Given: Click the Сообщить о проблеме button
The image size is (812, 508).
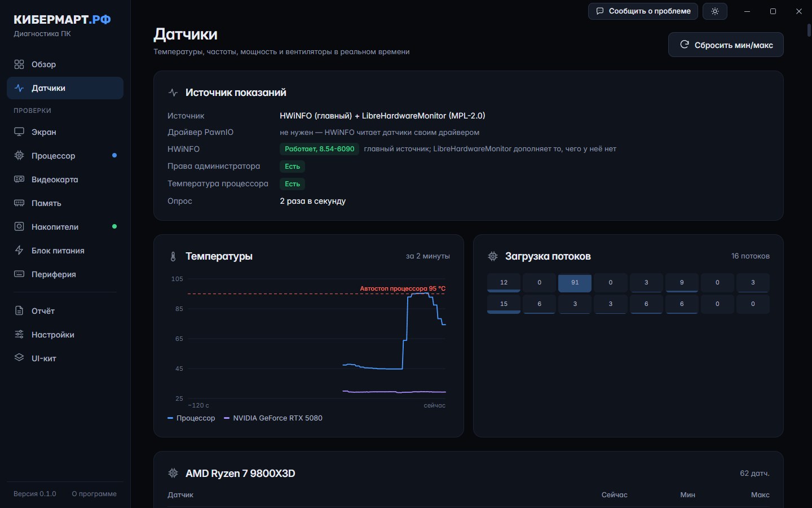Looking at the screenshot, I should (643, 11).
